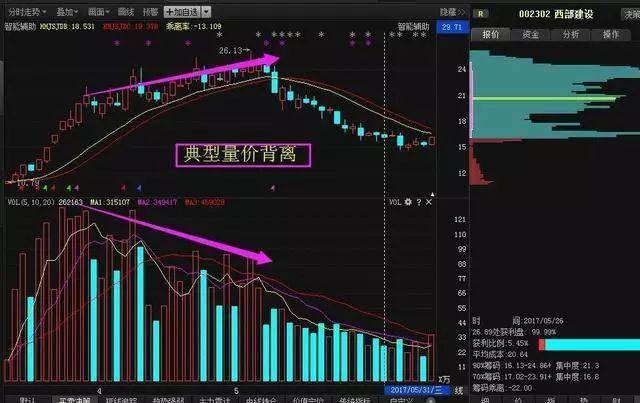This screenshot has height=403, width=640.
Task: Click the magenta arrow over the volume bars
Action: [176, 234]
